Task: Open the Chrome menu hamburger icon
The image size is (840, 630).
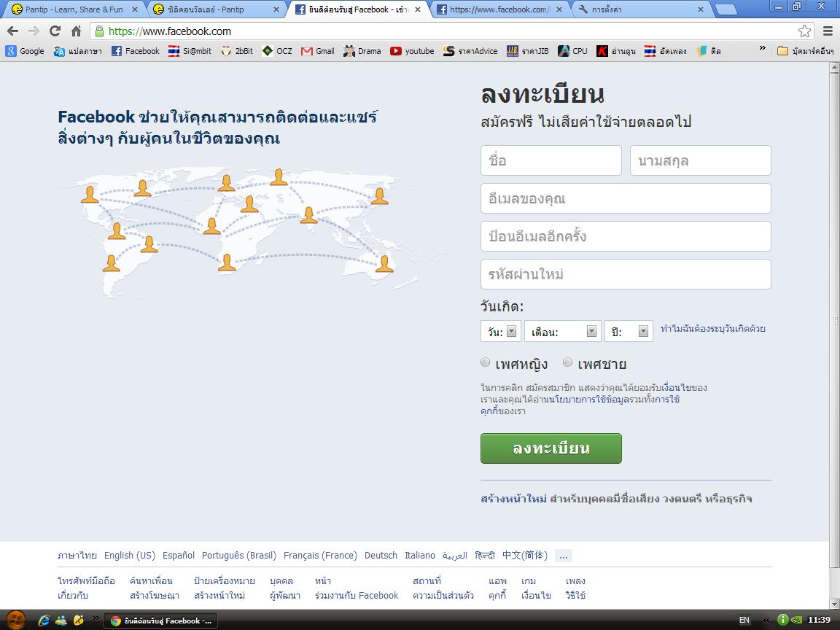Action: tap(828, 31)
